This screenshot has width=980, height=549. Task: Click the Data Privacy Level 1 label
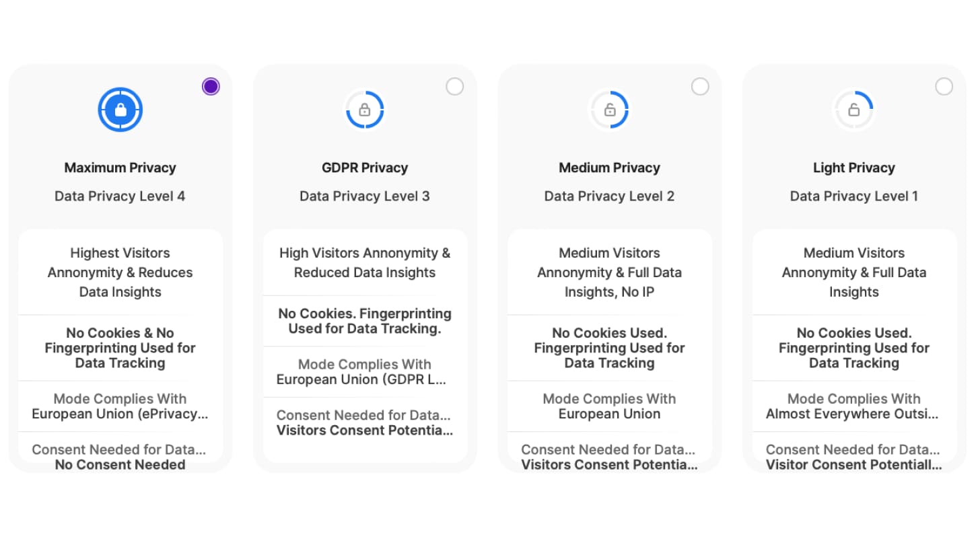click(x=853, y=196)
